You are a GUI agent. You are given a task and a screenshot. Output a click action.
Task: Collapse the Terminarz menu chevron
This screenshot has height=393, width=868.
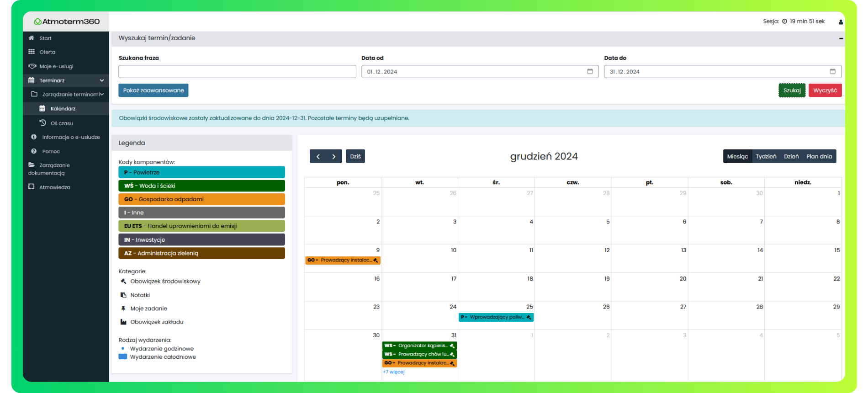102,80
